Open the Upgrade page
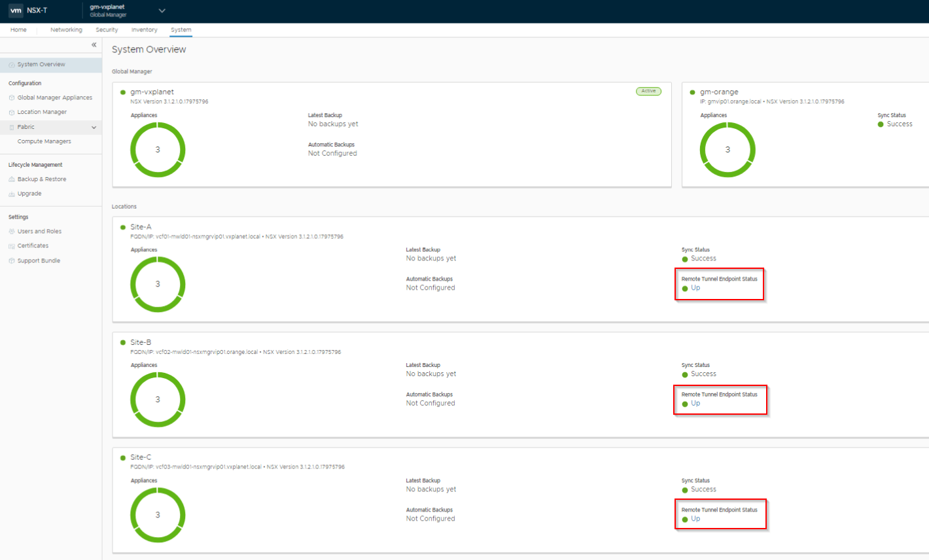929x560 pixels. coord(29,194)
